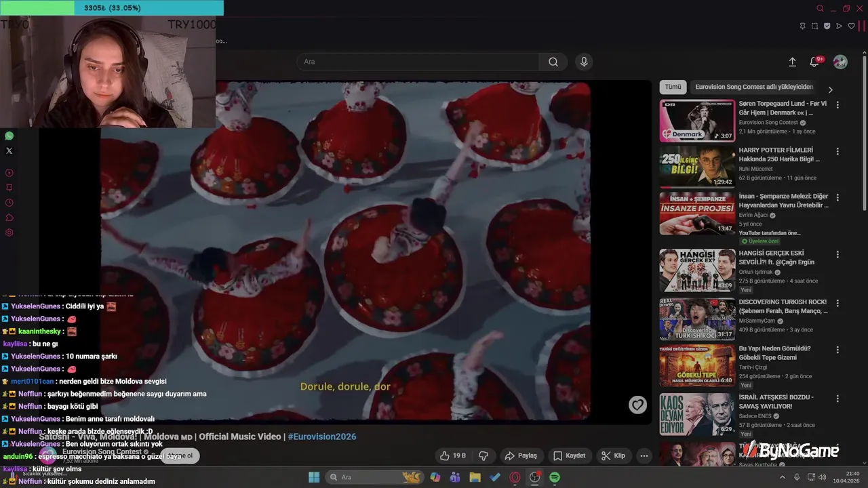Like the video (19 B thumbs up)

point(452,455)
